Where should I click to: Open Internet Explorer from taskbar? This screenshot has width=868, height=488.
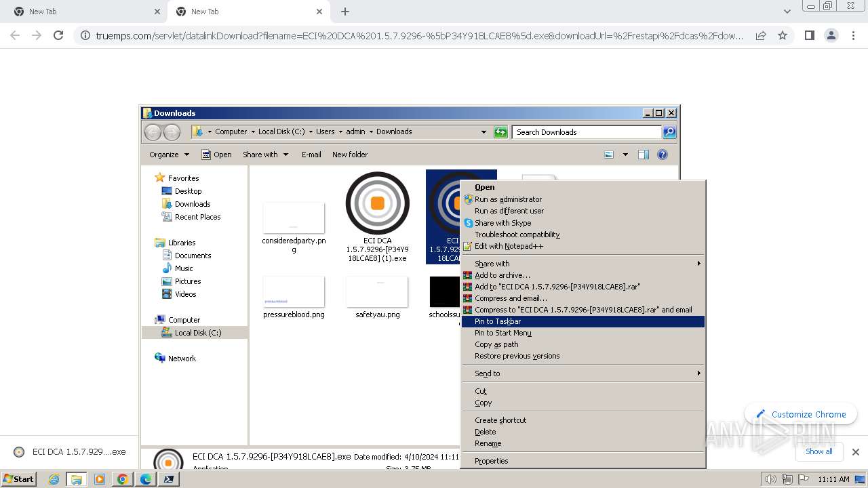pos(54,479)
